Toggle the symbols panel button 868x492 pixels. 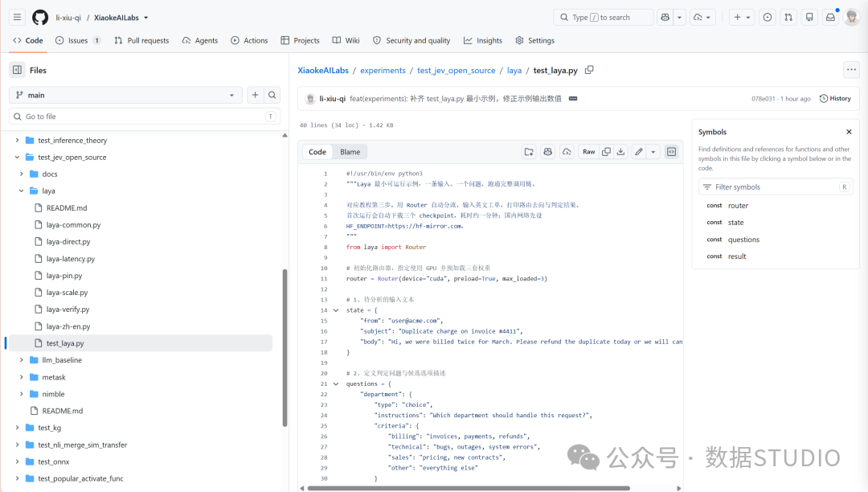(671, 152)
